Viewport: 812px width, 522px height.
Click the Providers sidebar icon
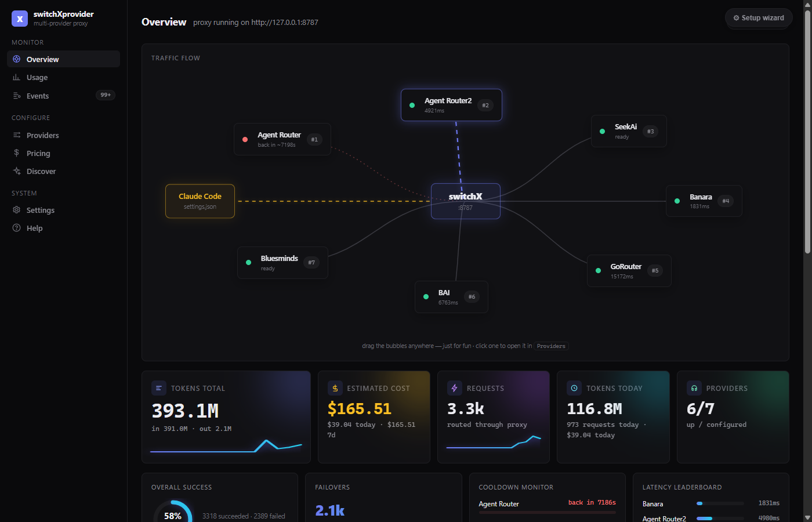point(17,135)
